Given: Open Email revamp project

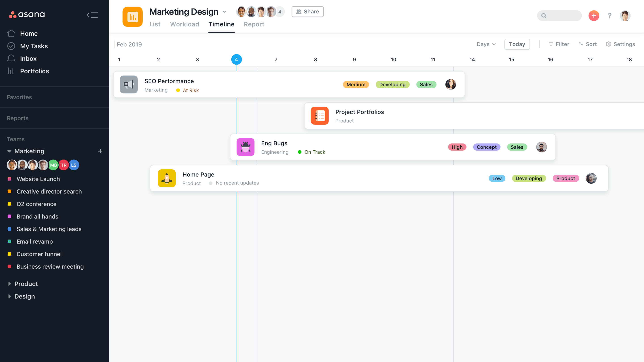Looking at the screenshot, I should tap(34, 241).
